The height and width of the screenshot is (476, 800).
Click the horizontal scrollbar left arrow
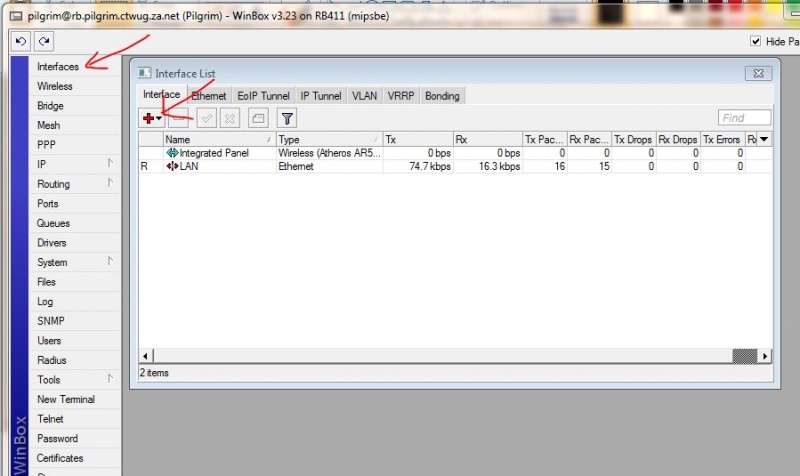tap(145, 356)
